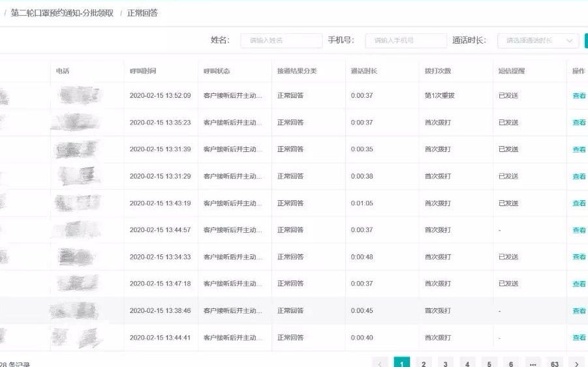Image resolution: width=588 pixels, height=367 pixels.
Task: Open the 通话时长 duration dropdown
Action: tap(538, 40)
